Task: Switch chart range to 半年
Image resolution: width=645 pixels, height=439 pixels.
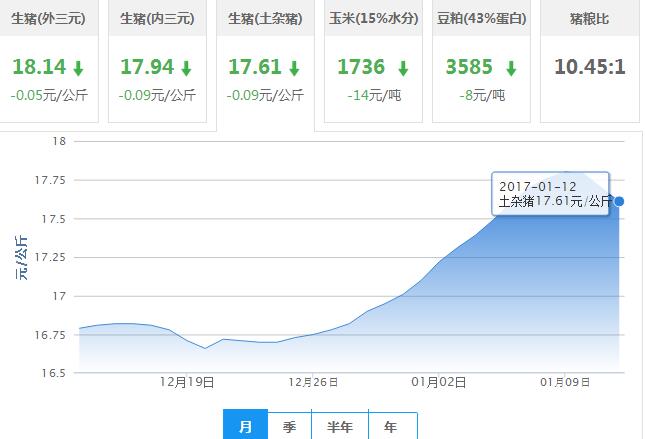Action: pyautogui.click(x=340, y=425)
